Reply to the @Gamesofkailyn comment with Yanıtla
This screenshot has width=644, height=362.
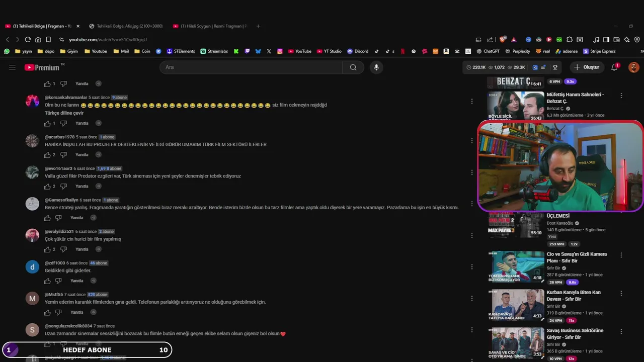pyautogui.click(x=76, y=218)
